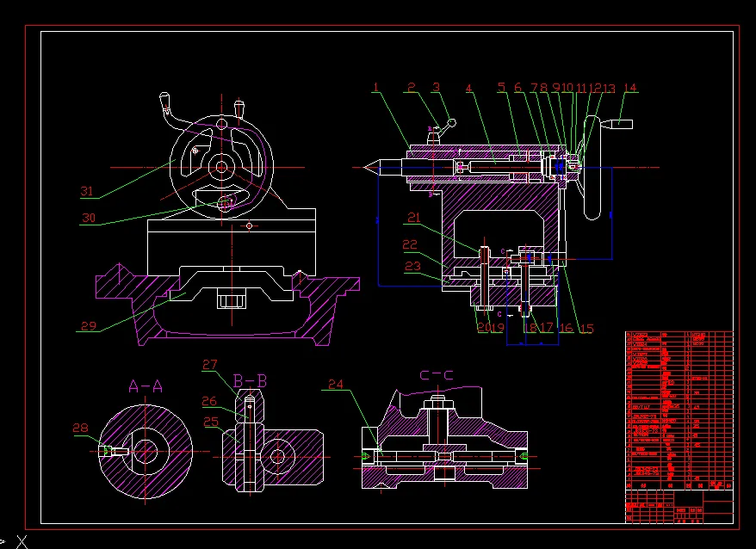The width and height of the screenshot is (756, 549).
Task: Select the part balloon number 1
Action: (376, 87)
